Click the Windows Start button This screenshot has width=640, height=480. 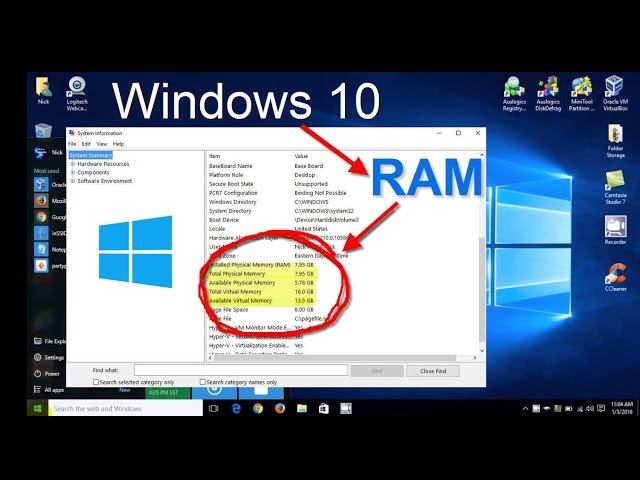(38, 408)
